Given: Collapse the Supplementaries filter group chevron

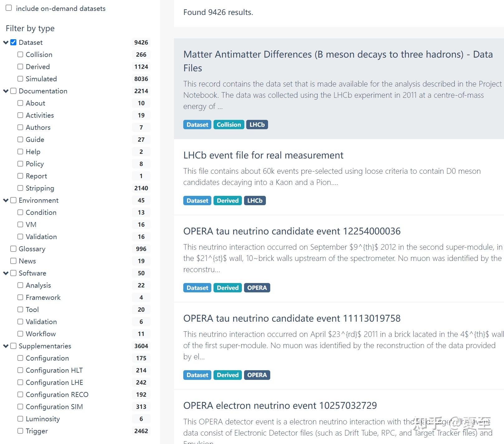Looking at the screenshot, I should click(6, 346).
